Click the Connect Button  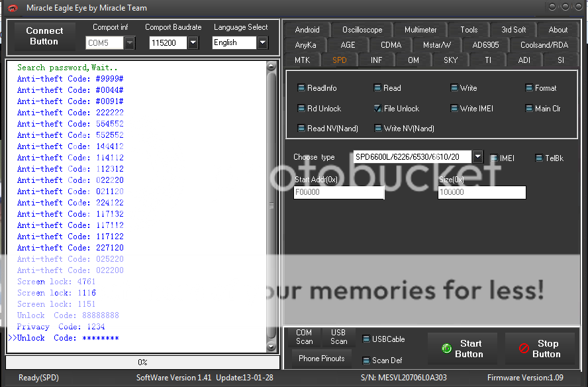[x=44, y=36]
